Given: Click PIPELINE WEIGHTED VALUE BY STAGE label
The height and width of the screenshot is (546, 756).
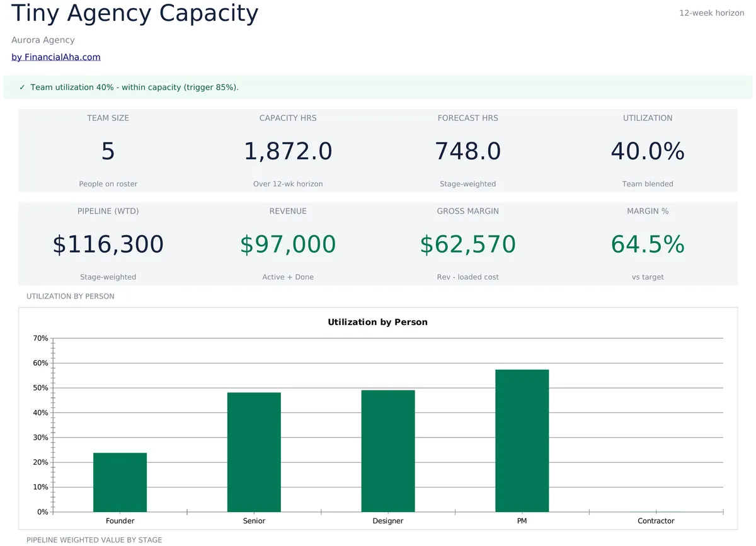Looking at the screenshot, I should 94,540.
